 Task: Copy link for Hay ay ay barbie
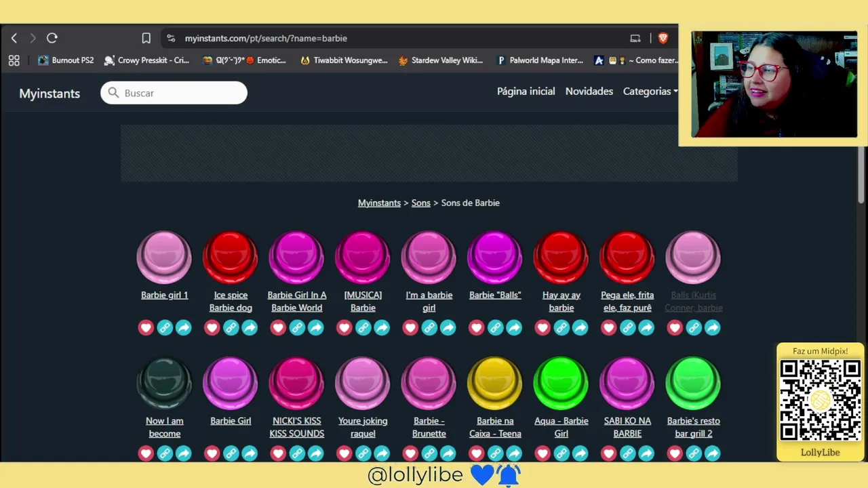[561, 328]
